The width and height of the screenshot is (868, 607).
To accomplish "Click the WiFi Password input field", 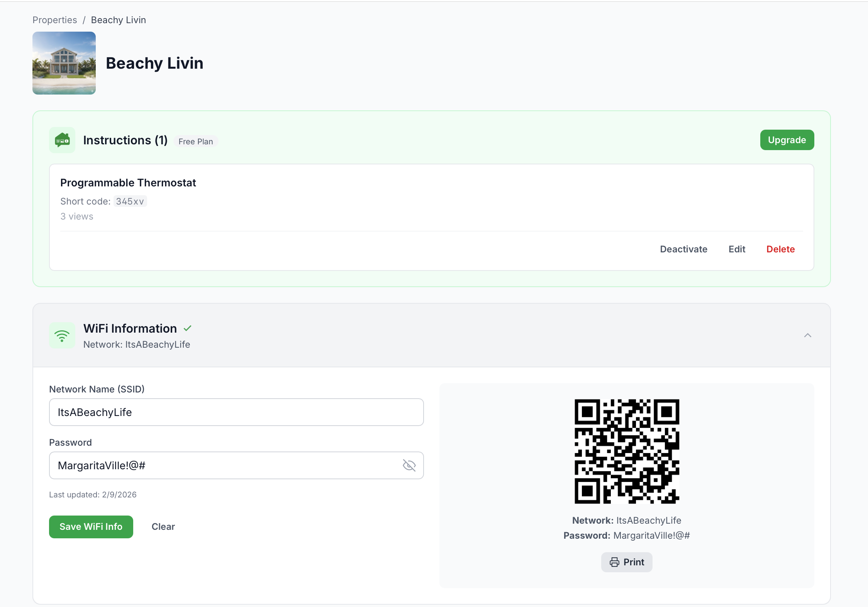I will point(224,465).
